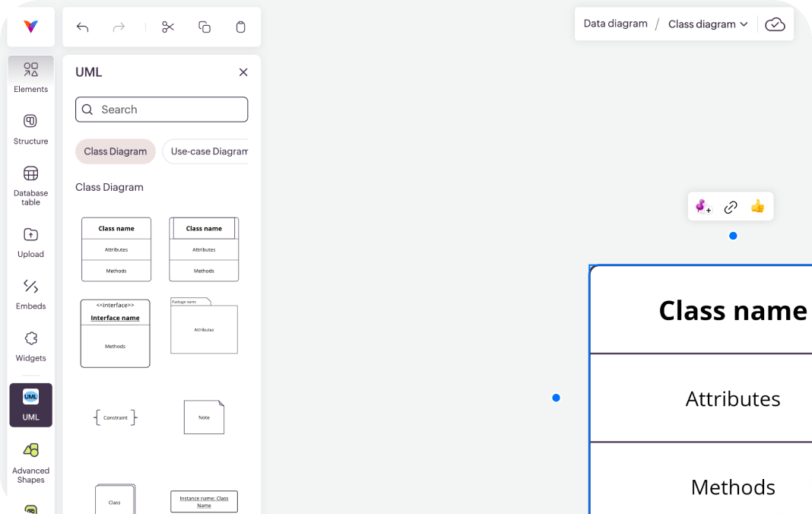Open the Widgets sidebar section
Viewport: 812px width, 514px height.
[31, 347]
